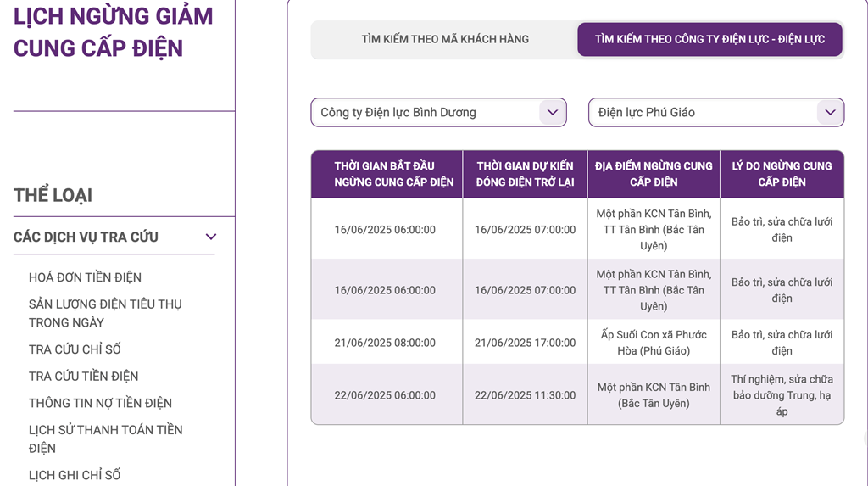Click the Các dịch vụ tra cứu heading
The width and height of the screenshot is (868, 486).
[x=86, y=237]
